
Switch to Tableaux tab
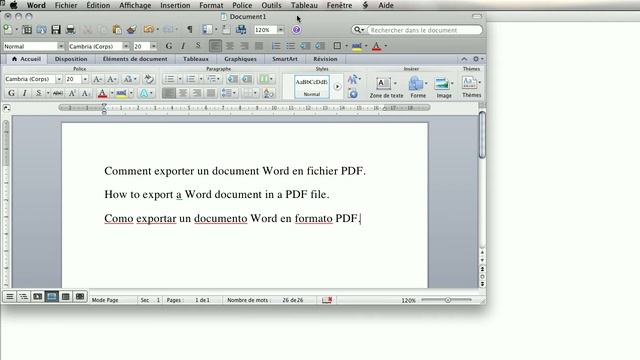196,59
